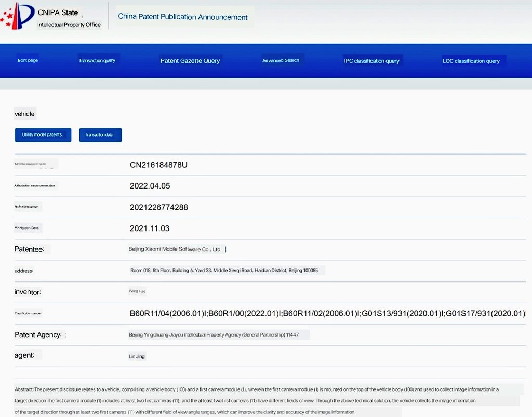Click the application date 2021.11.03
Viewport: 532px width, 417px height.
click(150, 228)
